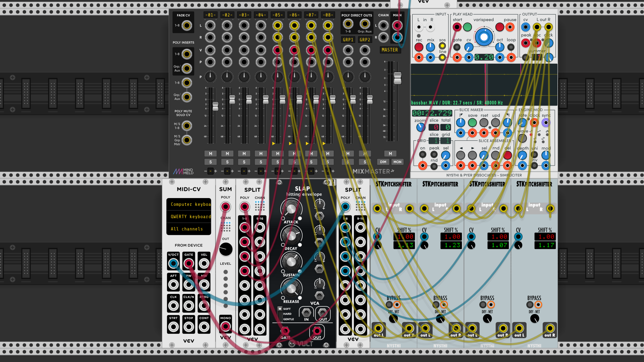Image resolution: width=644 pixels, height=362 pixels.
Task: Click the upd button in SLICE MAKER
Action: point(495,123)
